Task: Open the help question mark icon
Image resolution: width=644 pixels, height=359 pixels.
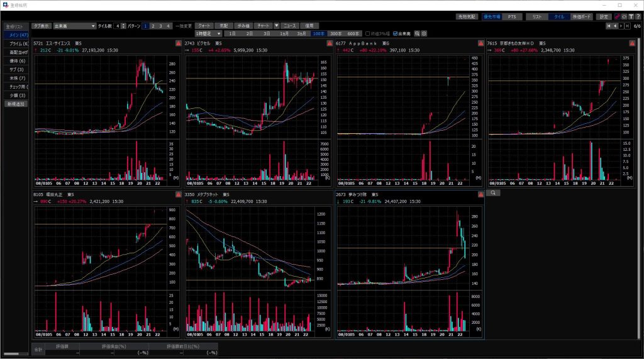Action: (x=638, y=16)
